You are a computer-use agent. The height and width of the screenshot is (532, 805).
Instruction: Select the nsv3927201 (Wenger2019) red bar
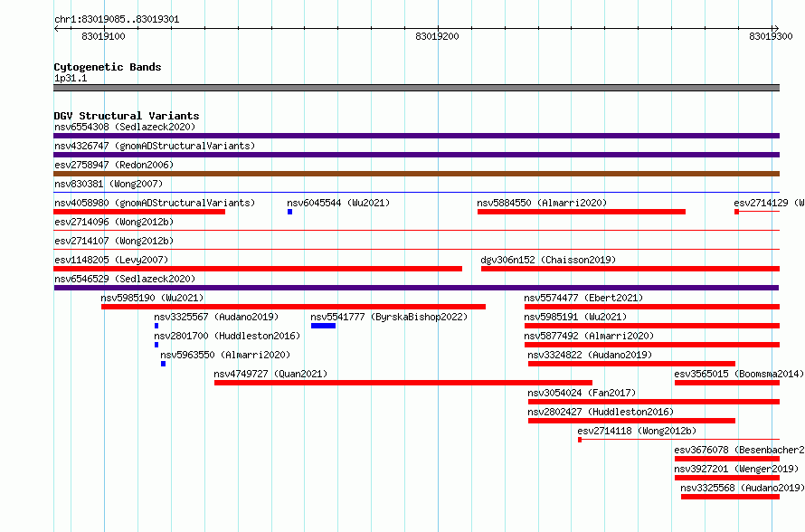coord(727,478)
